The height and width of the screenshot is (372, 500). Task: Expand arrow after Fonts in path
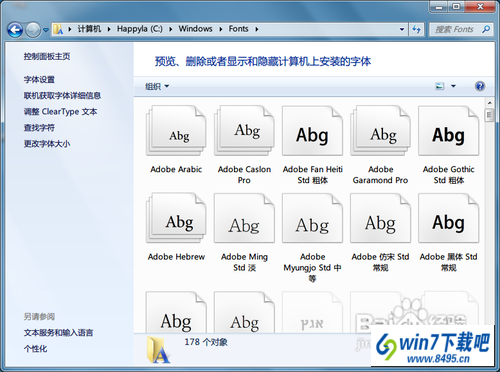click(257, 29)
